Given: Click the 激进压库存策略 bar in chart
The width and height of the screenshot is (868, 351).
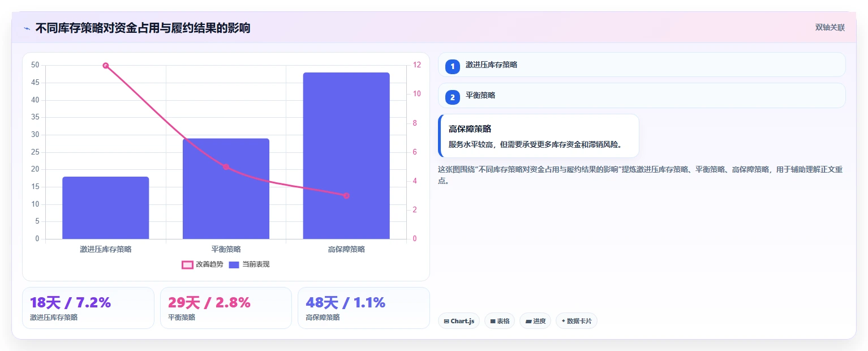Looking at the screenshot, I should click(x=106, y=208).
